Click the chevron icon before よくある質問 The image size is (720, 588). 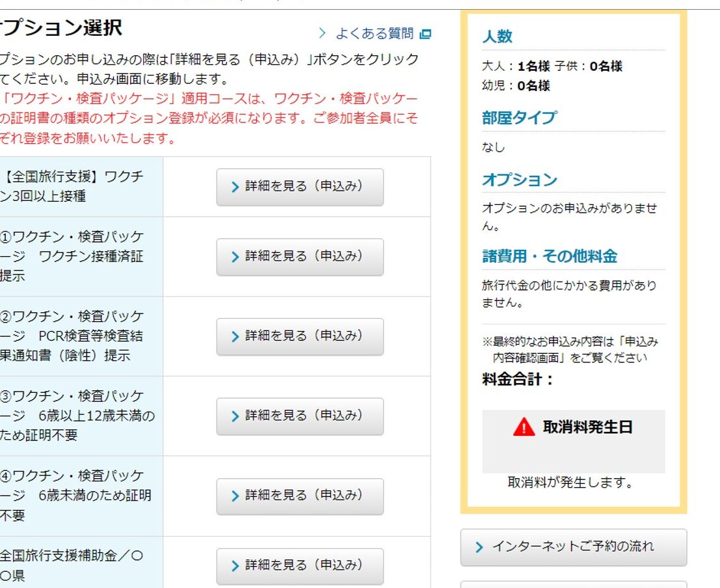click(323, 33)
